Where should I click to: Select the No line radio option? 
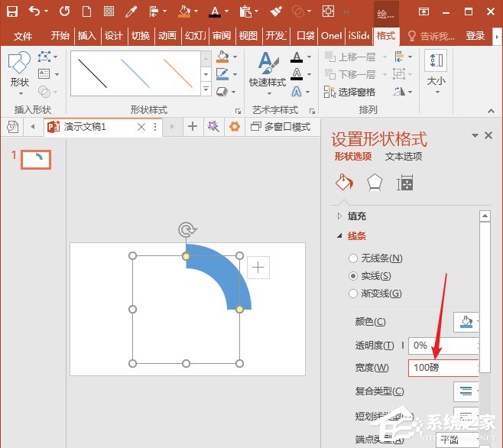click(x=352, y=258)
